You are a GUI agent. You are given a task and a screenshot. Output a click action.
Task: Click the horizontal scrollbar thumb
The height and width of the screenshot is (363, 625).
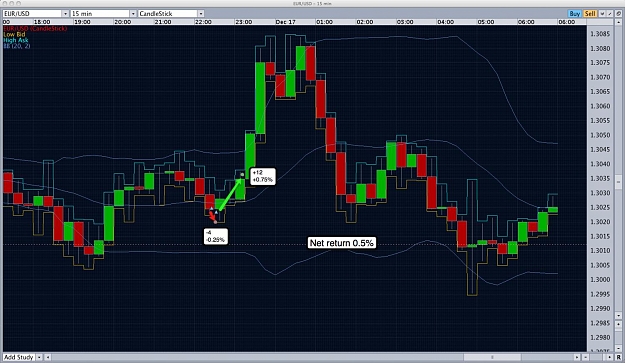tap(492, 357)
